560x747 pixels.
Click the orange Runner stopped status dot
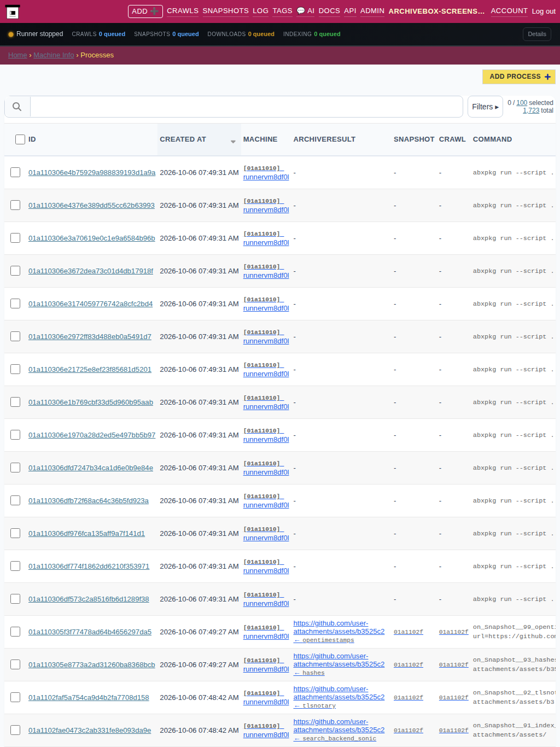pyautogui.click(x=10, y=34)
